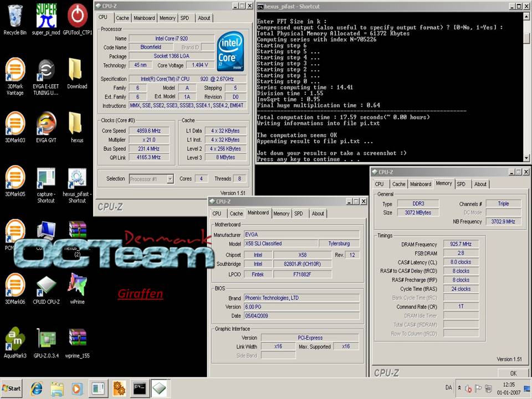The width and height of the screenshot is (532, 399).
Task: Select Cache tab in memory CPU-Z window
Action: [398, 184]
